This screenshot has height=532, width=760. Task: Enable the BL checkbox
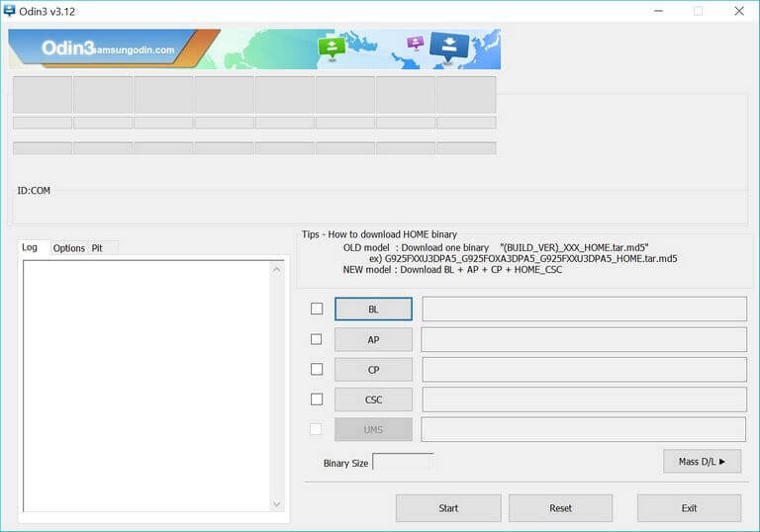pyautogui.click(x=317, y=309)
